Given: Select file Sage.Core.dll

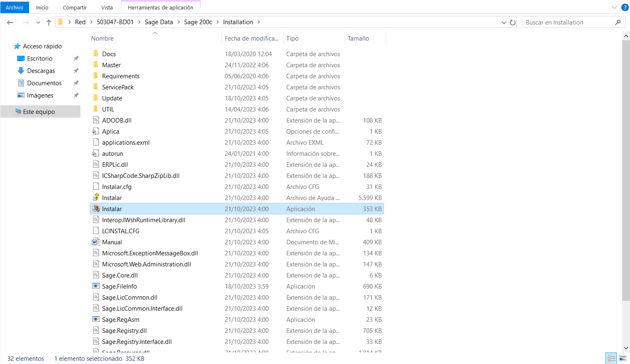Looking at the screenshot, I should pos(120,275).
